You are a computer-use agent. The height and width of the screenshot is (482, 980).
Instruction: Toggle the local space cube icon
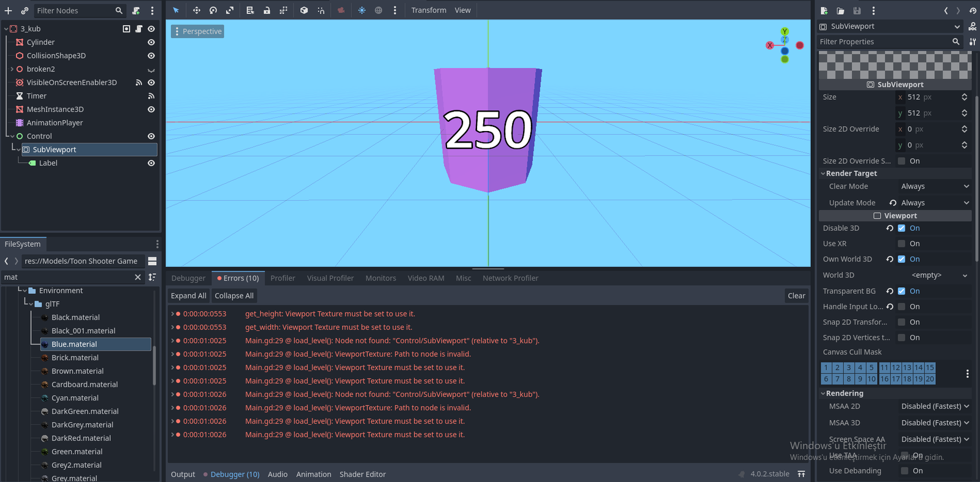click(x=304, y=10)
